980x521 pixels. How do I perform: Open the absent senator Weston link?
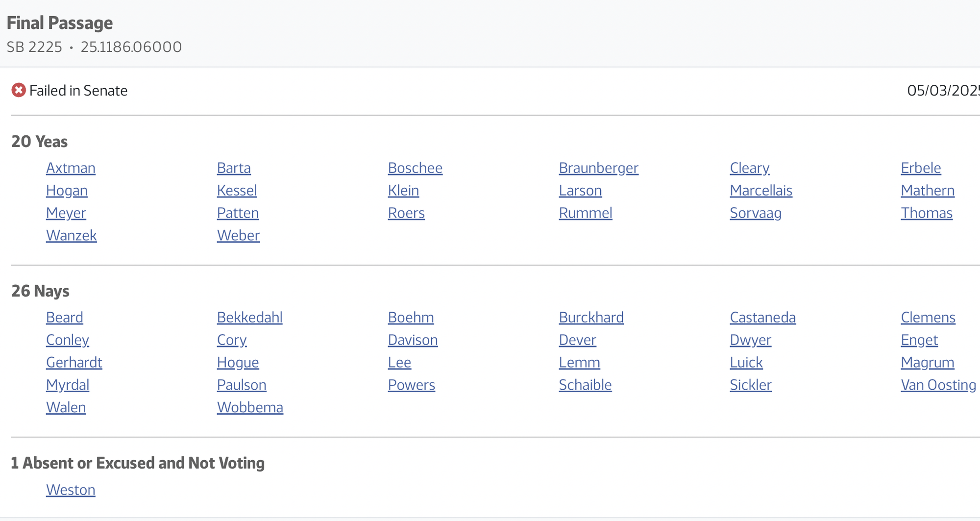[x=71, y=490]
